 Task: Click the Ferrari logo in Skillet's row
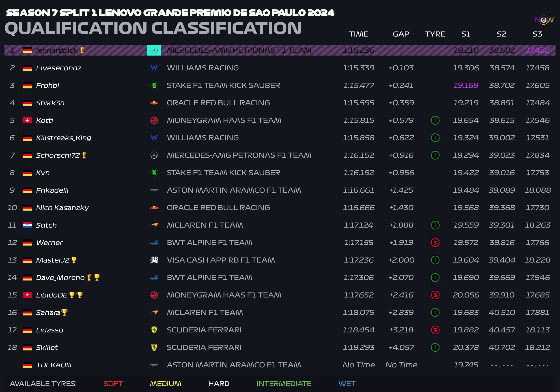click(154, 347)
